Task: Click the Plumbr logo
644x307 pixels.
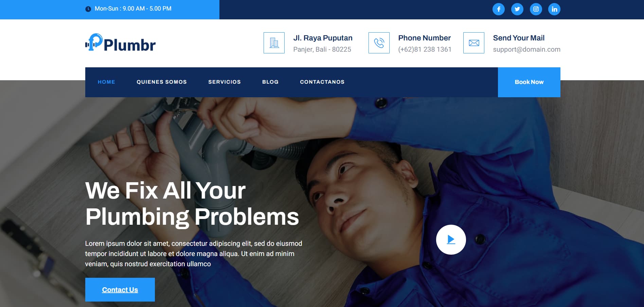Action: point(120,43)
